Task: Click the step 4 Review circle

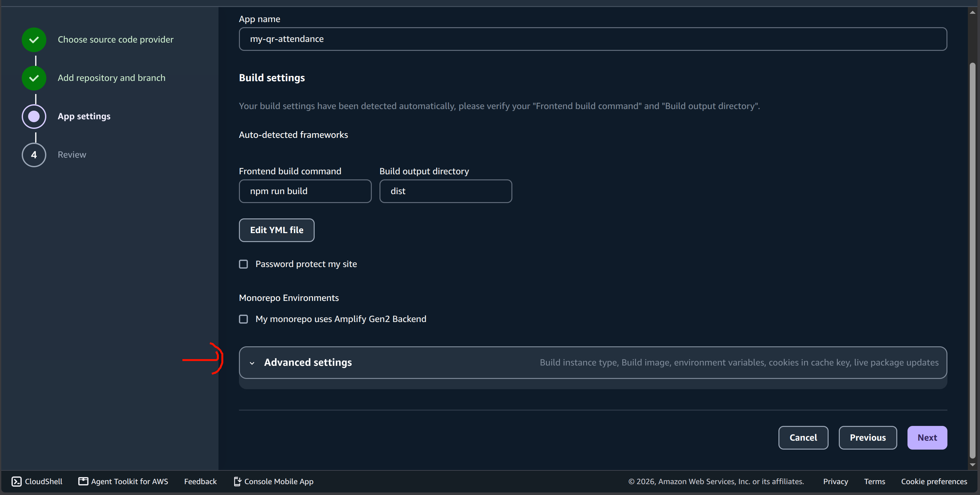Action: click(34, 155)
